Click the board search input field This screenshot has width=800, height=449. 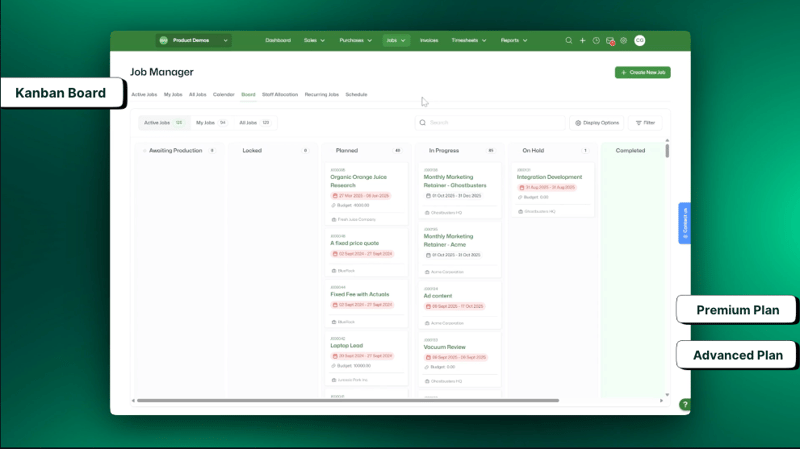click(490, 123)
